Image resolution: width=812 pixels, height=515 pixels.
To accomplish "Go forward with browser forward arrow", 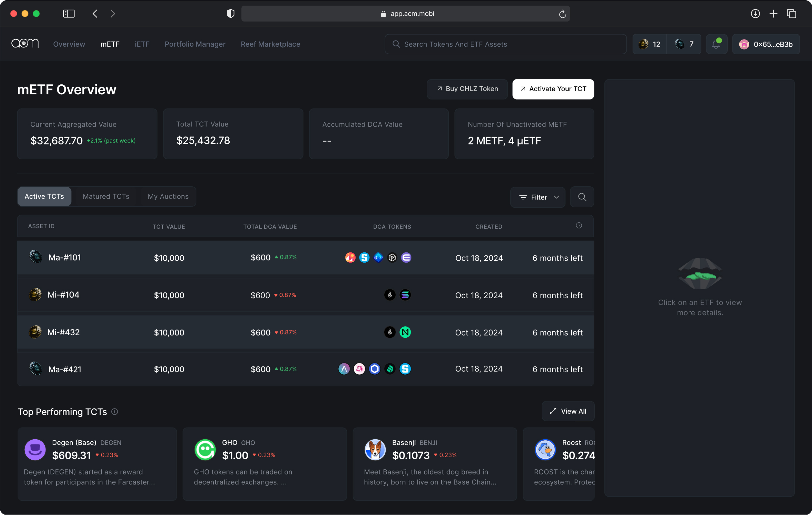I will [x=113, y=13].
